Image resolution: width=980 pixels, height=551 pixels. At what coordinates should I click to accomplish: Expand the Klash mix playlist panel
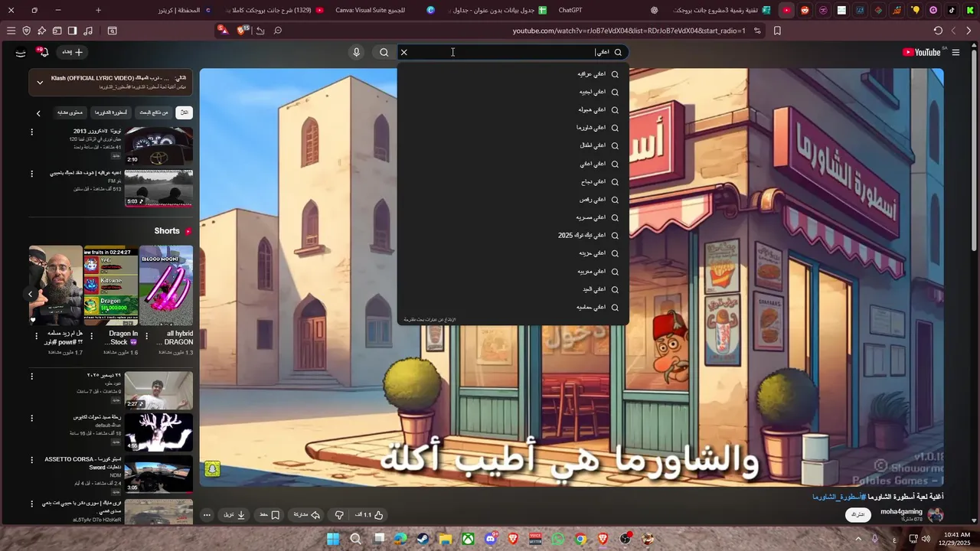point(40,83)
